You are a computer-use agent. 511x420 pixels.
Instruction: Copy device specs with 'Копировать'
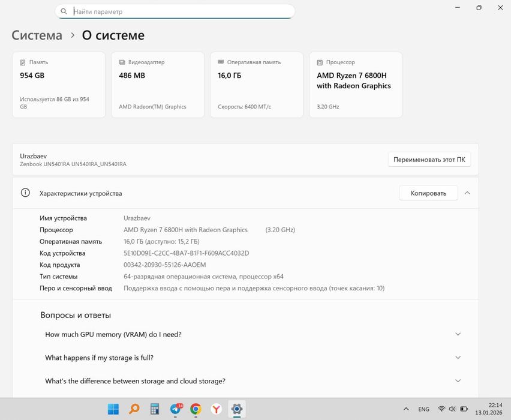tap(428, 193)
